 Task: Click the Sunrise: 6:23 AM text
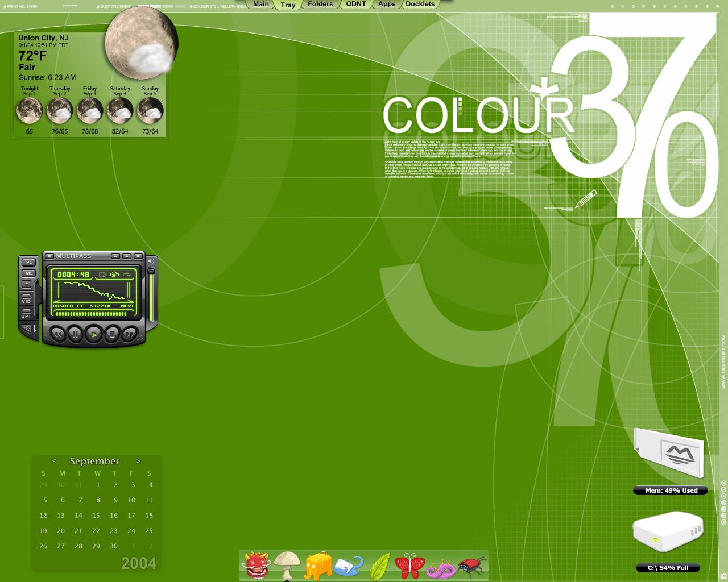pyautogui.click(x=47, y=77)
